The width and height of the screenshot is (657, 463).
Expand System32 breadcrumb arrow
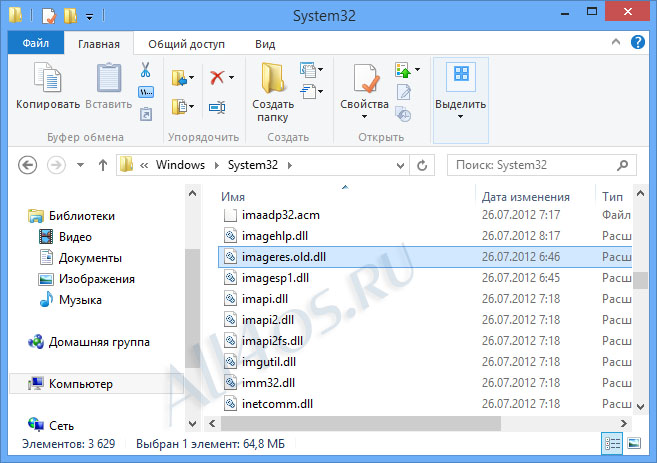290,165
